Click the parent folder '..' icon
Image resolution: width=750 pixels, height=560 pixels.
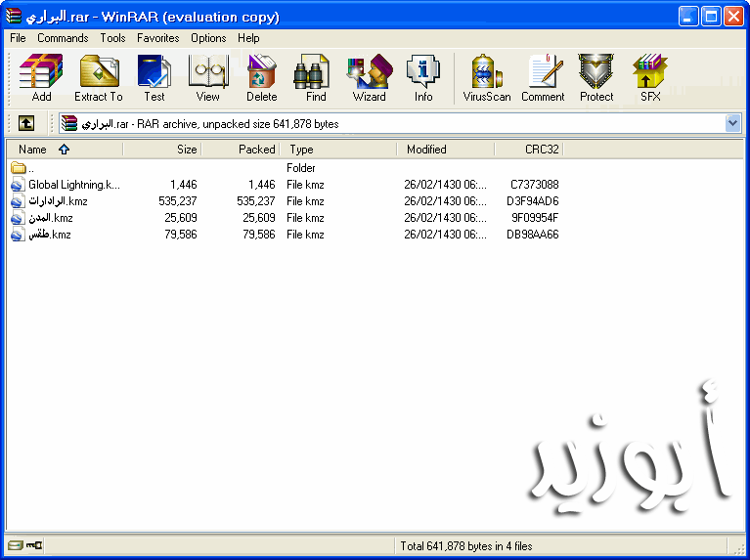(x=19, y=168)
